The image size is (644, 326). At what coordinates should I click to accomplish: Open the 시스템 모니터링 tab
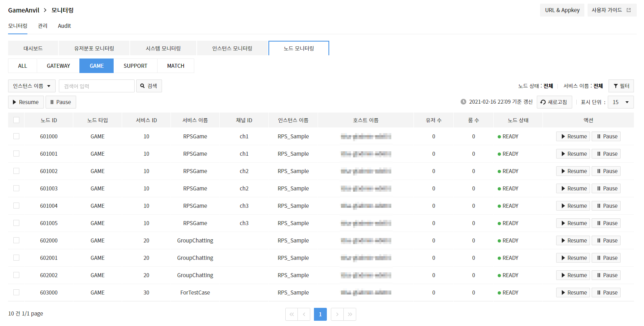tap(163, 48)
